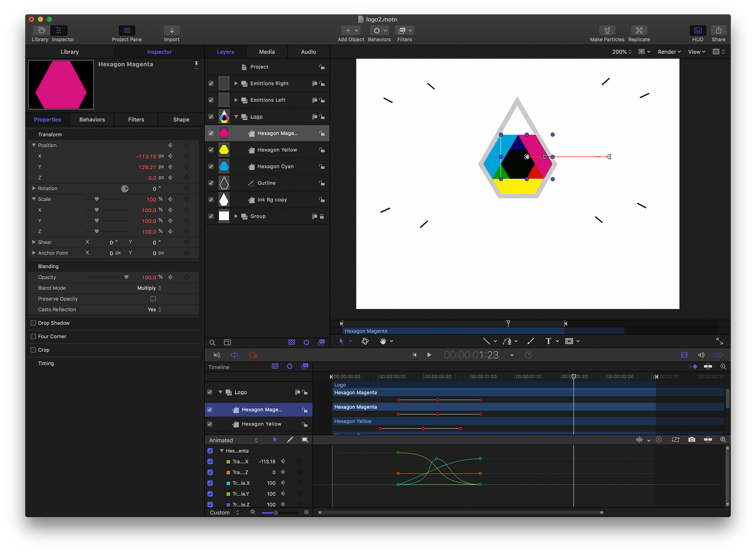This screenshot has width=756, height=553.
Task: Toggle the Loop playback icon
Action: click(x=235, y=355)
